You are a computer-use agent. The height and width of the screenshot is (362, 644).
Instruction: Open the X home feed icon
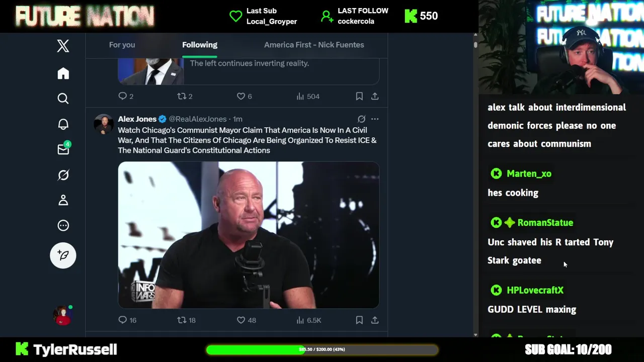tap(63, 73)
